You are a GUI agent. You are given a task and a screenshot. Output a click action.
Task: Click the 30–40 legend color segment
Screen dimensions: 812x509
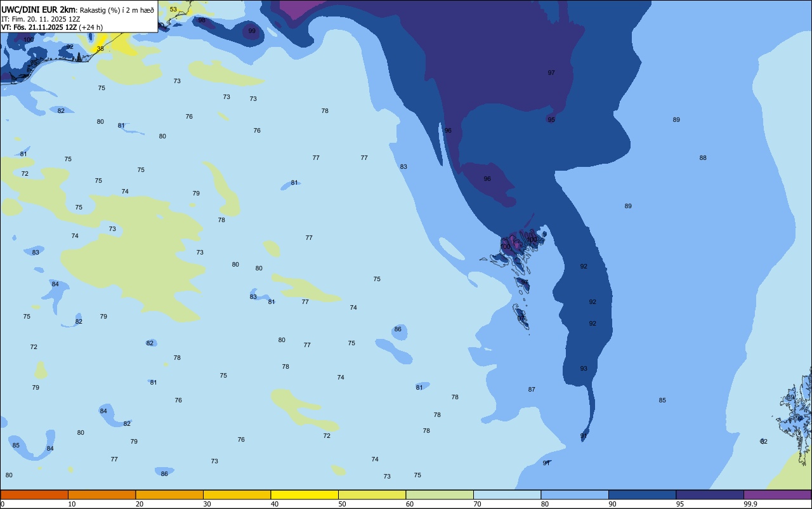point(237,494)
